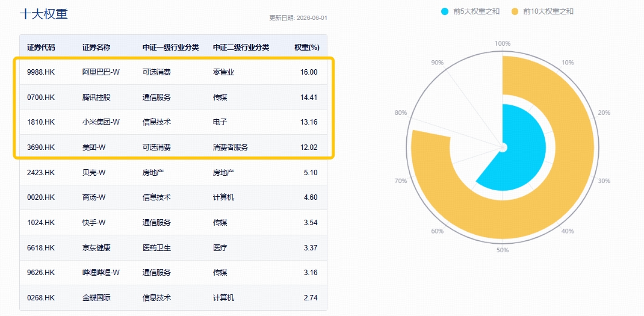Viewport: 644px width, 316px height.
Task: Click the 小米集团-W name cell
Action: tap(101, 122)
